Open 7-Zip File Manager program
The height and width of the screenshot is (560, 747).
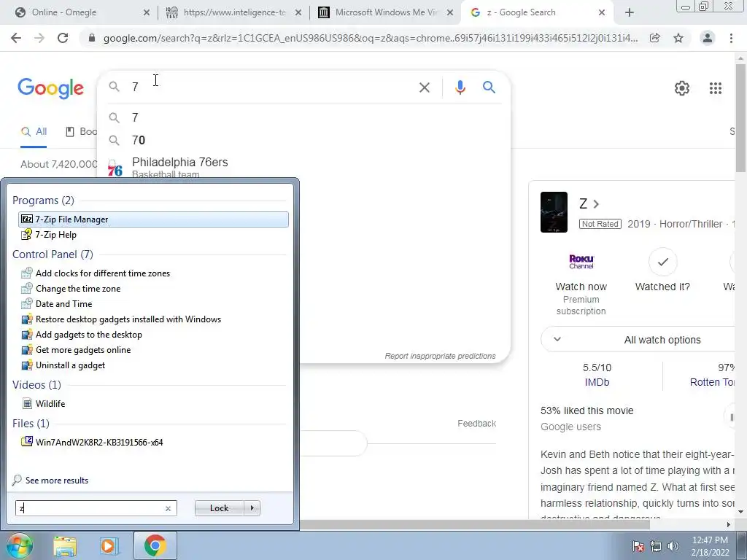tap(153, 219)
